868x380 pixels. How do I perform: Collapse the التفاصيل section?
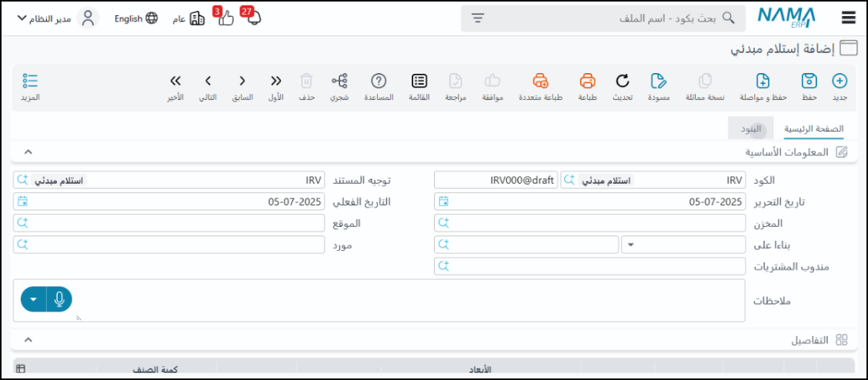[x=28, y=339]
